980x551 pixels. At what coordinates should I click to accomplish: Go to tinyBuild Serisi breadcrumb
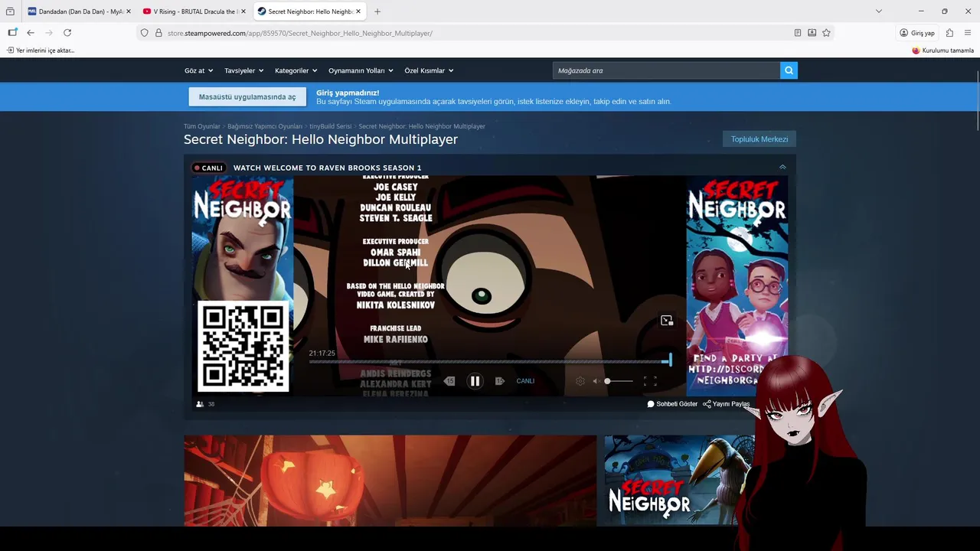(331, 126)
